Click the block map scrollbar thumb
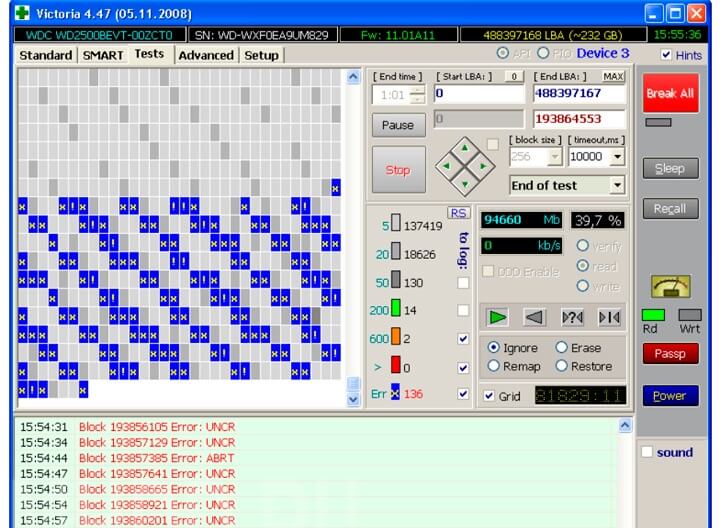Viewport: 724px width, 528px height. (353, 384)
